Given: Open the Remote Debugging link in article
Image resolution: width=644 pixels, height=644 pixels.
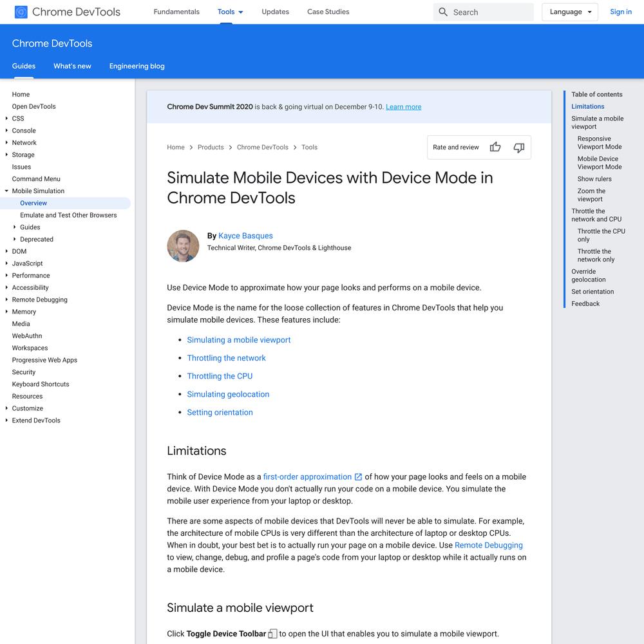Looking at the screenshot, I should coord(489,545).
